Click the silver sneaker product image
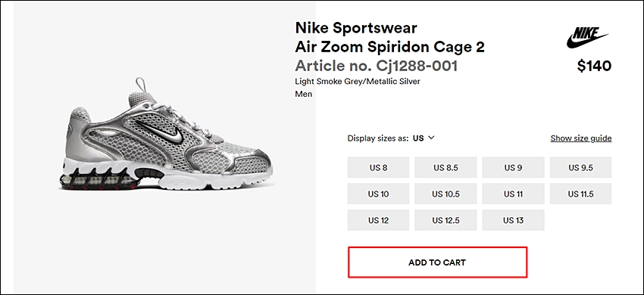 click(166, 134)
